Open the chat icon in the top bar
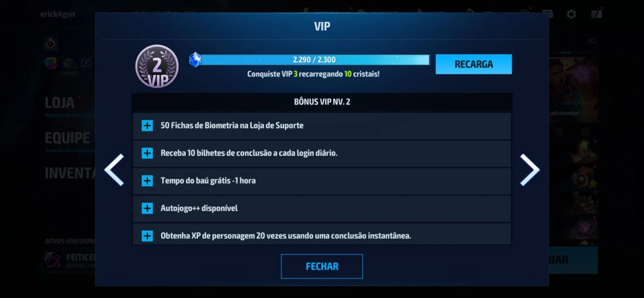Image resolution: width=644 pixels, height=298 pixels. tap(548, 14)
